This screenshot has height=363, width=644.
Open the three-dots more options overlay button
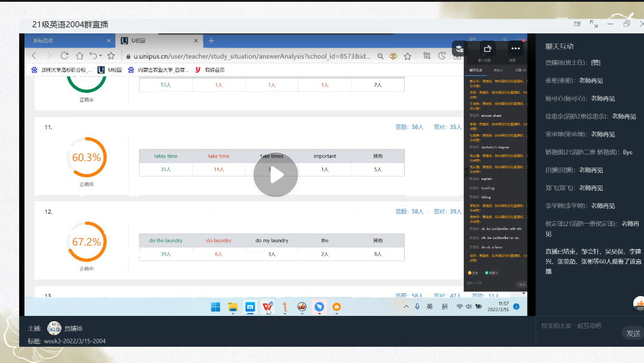tap(516, 48)
